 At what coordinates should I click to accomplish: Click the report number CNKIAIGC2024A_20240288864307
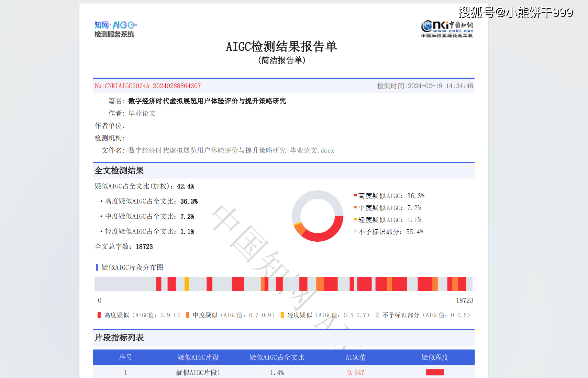[x=148, y=86]
